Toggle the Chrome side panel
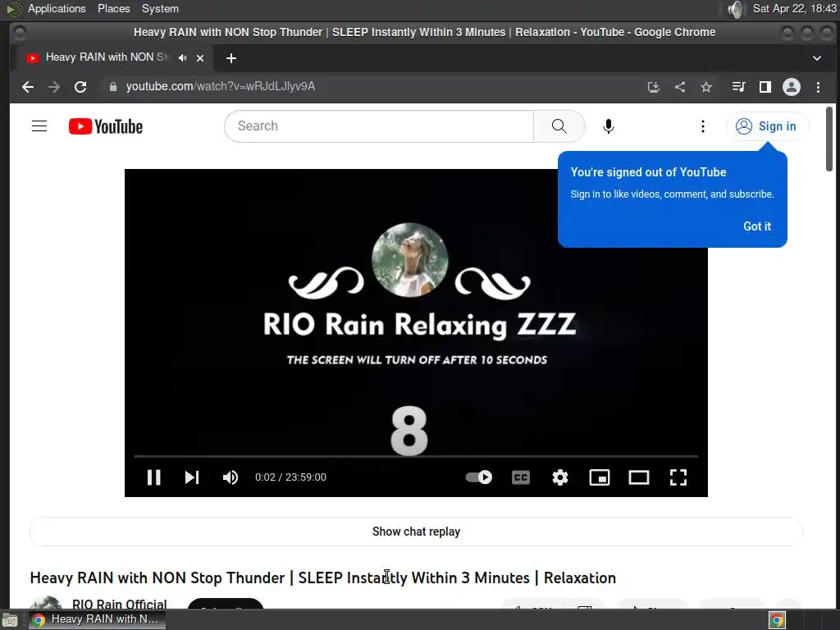Screen dimensions: 840x630 (x=765, y=87)
